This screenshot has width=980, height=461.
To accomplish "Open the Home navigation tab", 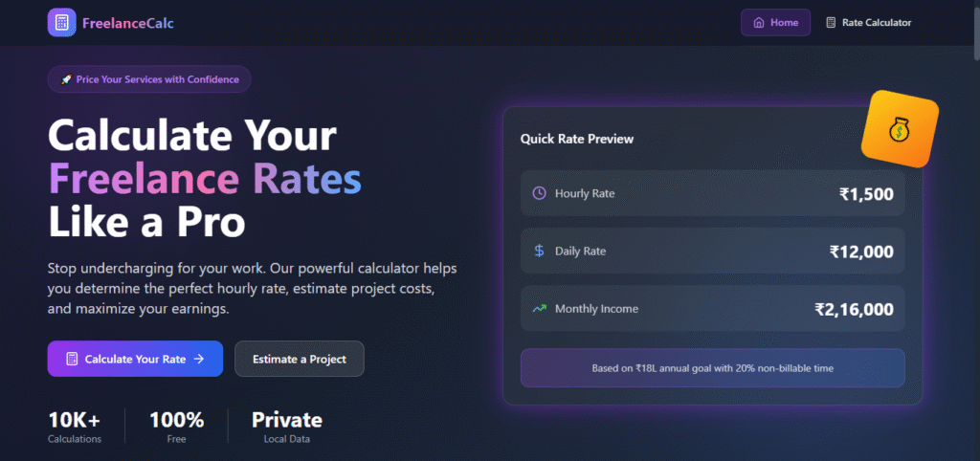I will click(x=775, y=22).
